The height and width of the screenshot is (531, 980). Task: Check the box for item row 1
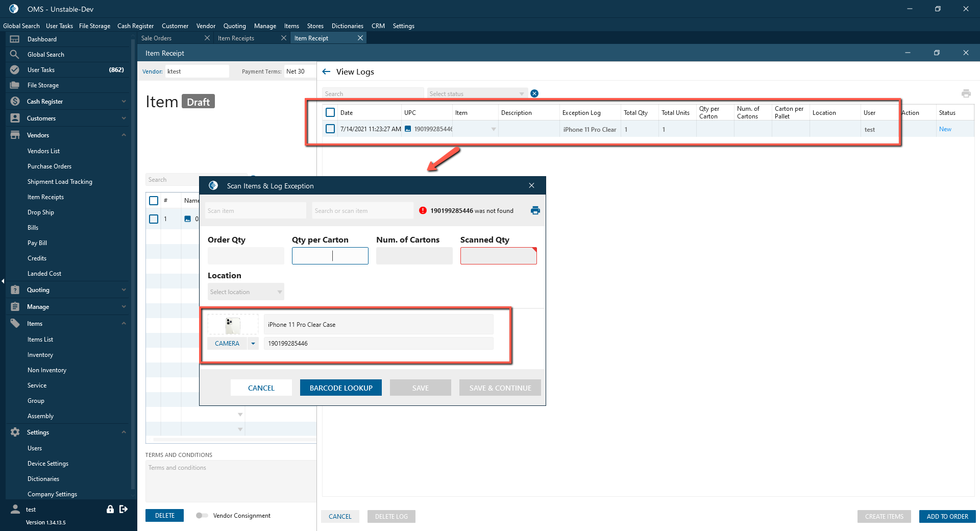(154, 219)
